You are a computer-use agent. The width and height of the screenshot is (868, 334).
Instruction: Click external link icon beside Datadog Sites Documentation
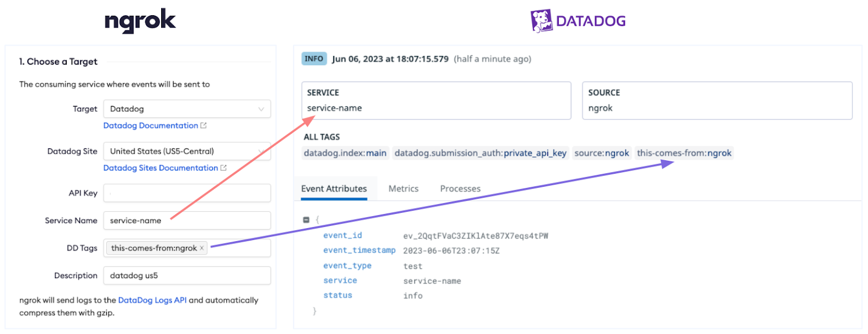pyautogui.click(x=224, y=168)
